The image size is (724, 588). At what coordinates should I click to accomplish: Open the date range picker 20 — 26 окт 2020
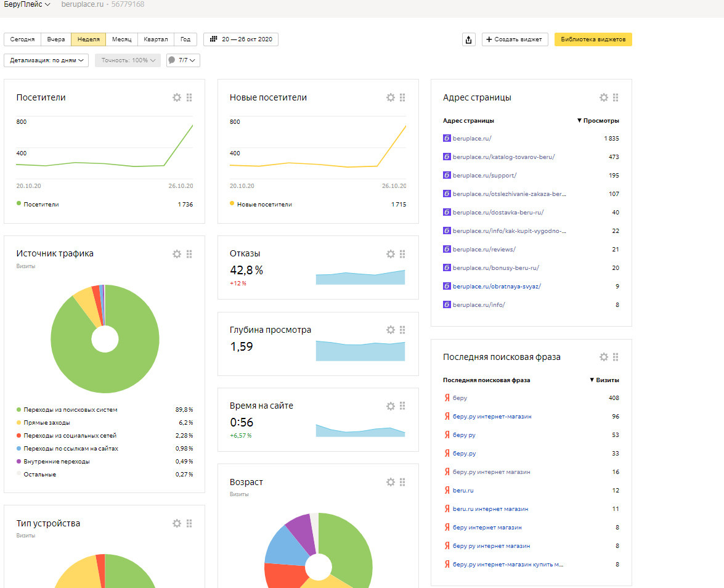[x=241, y=39]
